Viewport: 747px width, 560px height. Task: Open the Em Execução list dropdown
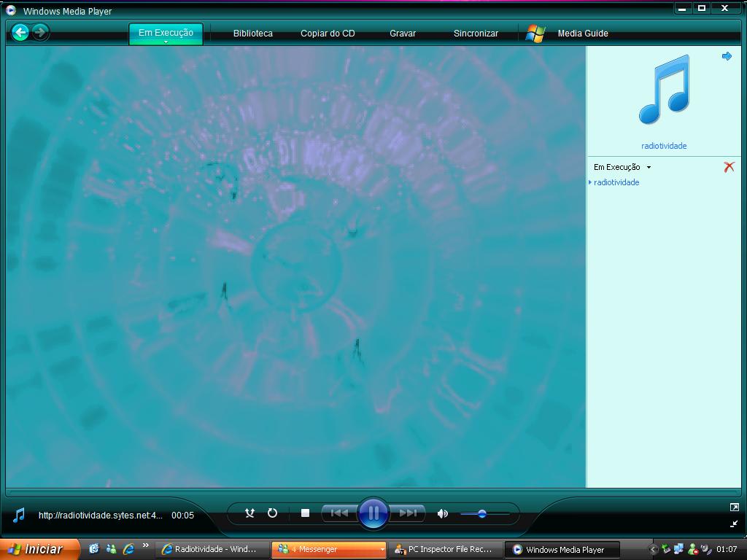pyautogui.click(x=649, y=168)
